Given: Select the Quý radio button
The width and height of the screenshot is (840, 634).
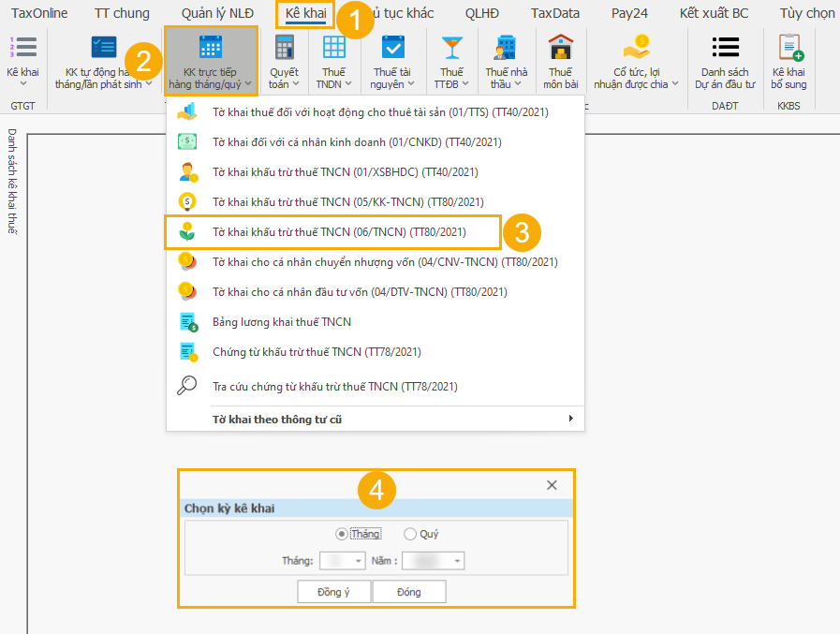Looking at the screenshot, I should click(410, 534).
